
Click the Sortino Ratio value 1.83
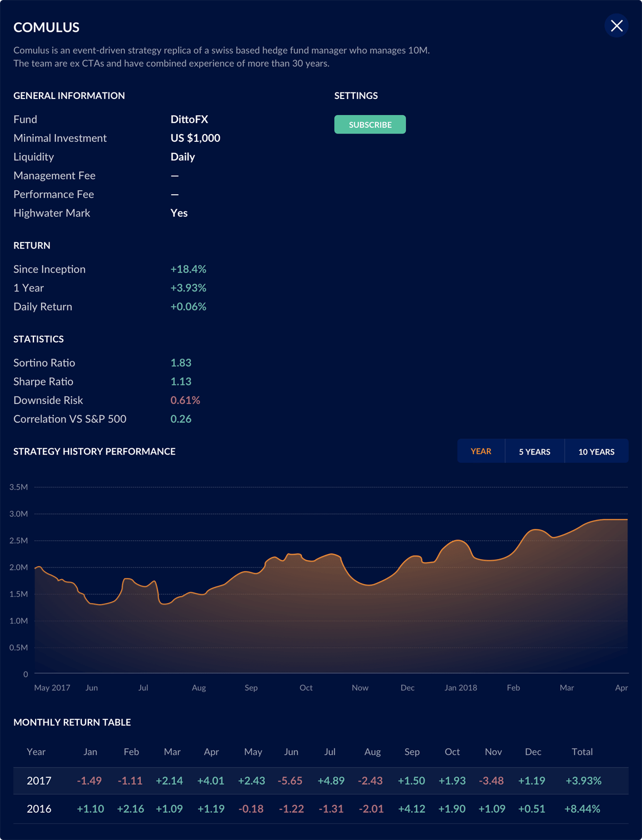[x=181, y=363]
